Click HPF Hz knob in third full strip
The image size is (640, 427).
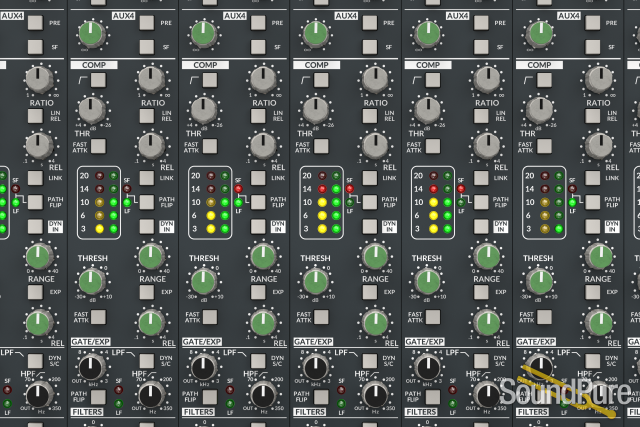[375, 395]
